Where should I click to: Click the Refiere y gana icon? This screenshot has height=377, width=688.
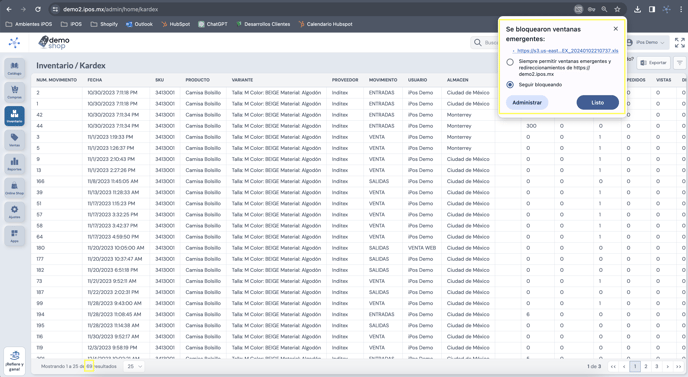click(x=14, y=361)
